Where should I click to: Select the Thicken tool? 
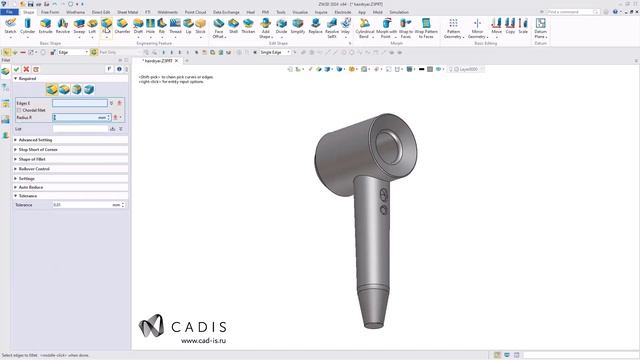[248, 26]
